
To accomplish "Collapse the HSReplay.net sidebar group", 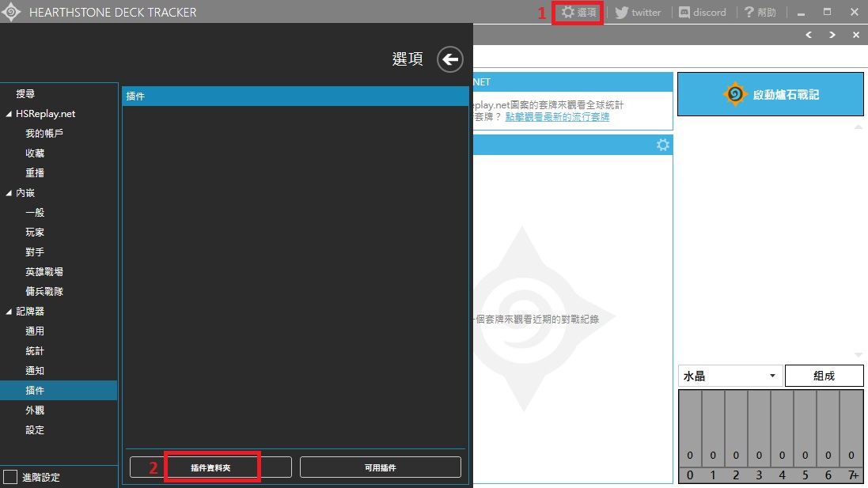I will (x=8, y=113).
